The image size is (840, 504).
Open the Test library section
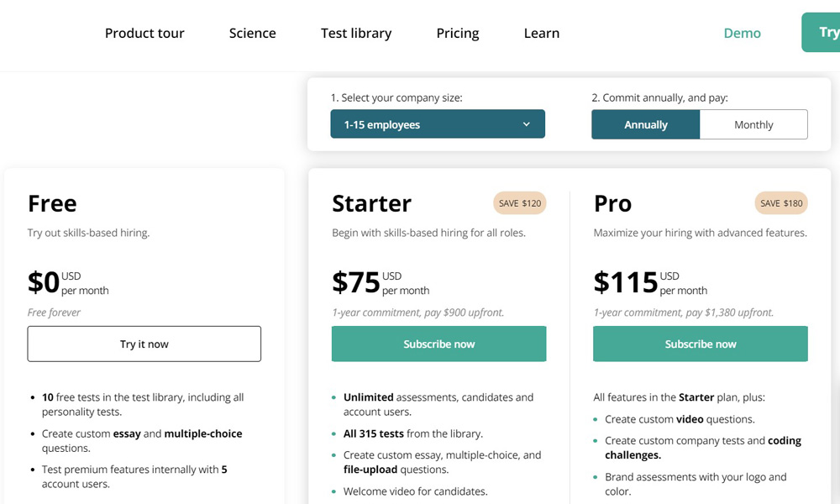pos(356,34)
